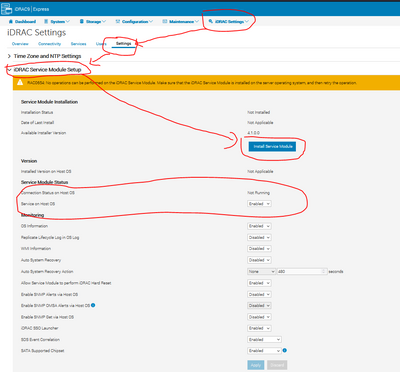Viewport: 400px width, 372px height.
Task: Switch to the Overview tab
Action: coord(20,44)
